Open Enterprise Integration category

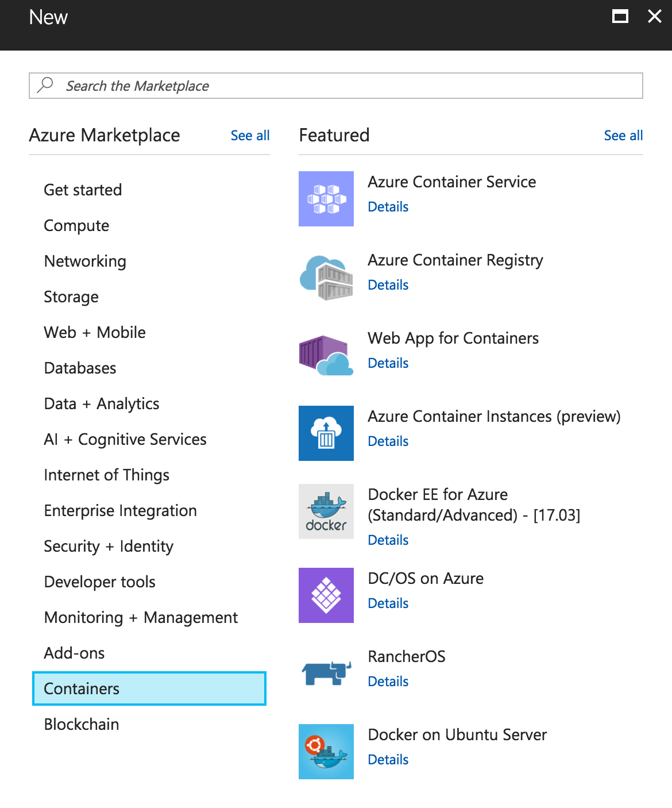point(121,510)
